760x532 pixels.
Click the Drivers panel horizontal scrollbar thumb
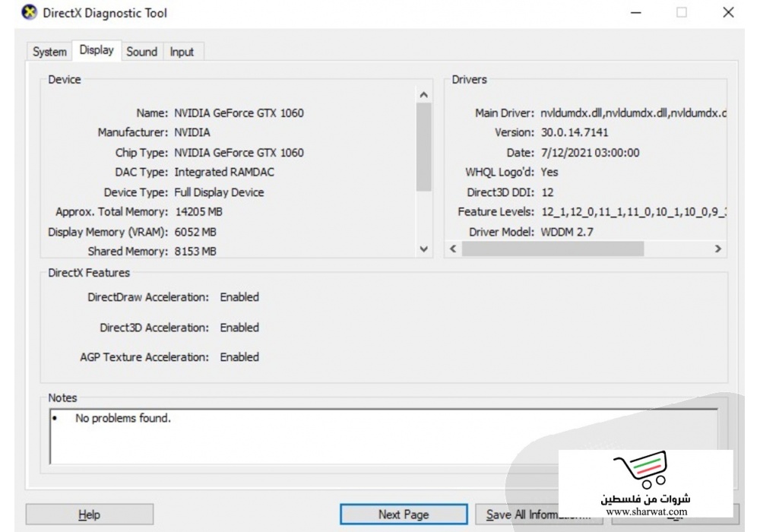[553, 249]
